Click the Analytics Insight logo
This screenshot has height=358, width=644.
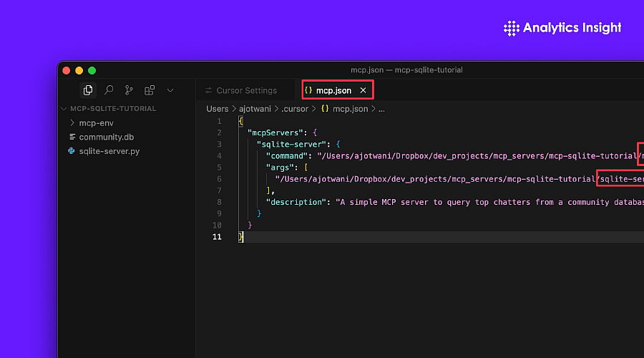562,28
